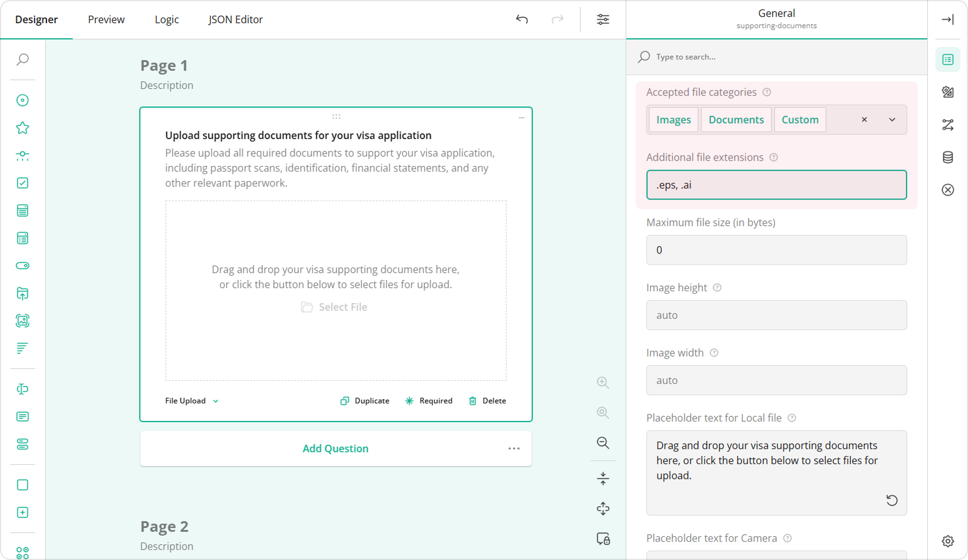Viewport: 968px width, 560px height.
Task: Open the Logic branching panel icon
Action: 947,125
